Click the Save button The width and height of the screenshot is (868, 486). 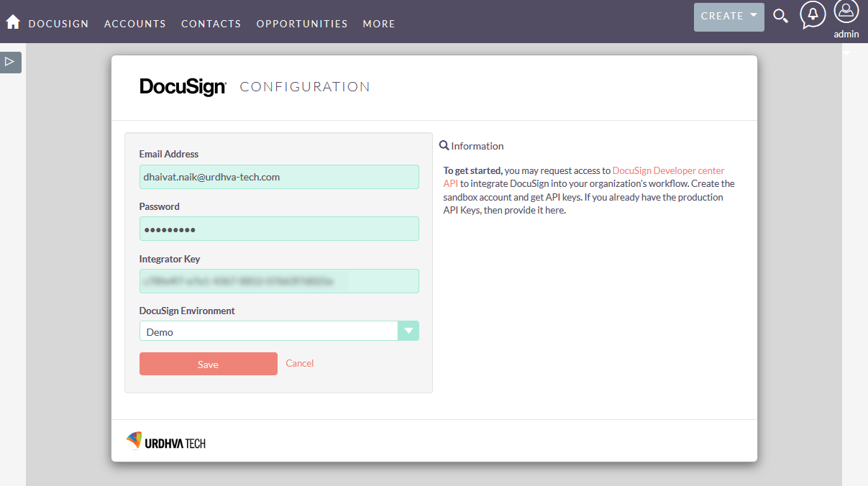(209, 364)
